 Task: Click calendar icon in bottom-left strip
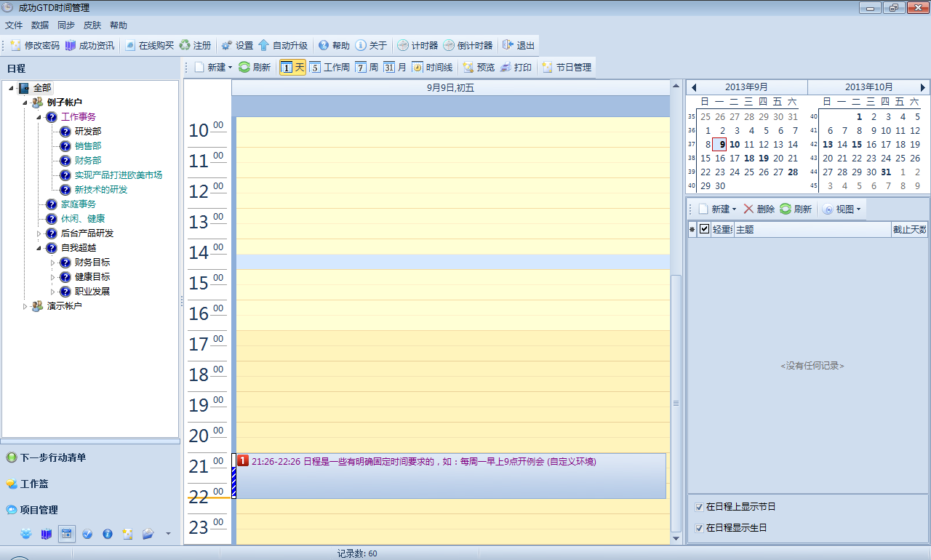click(x=66, y=534)
